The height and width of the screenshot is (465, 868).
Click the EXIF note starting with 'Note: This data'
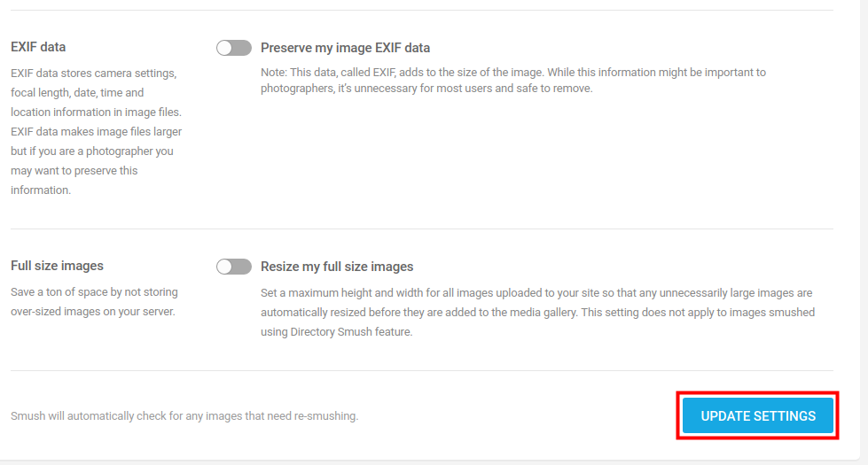[512, 72]
